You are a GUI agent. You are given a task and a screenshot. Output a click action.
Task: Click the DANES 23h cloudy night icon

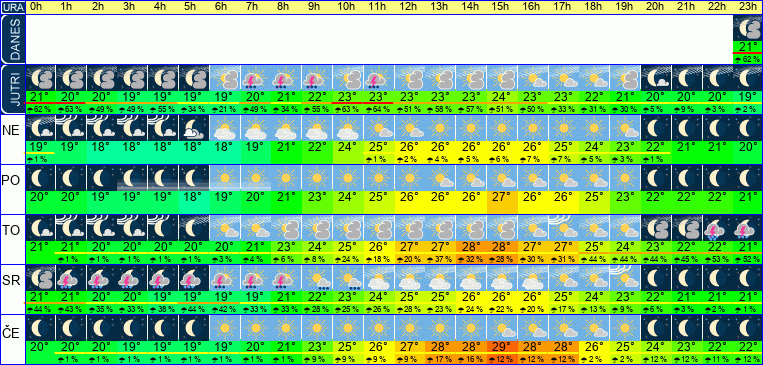coord(748,29)
